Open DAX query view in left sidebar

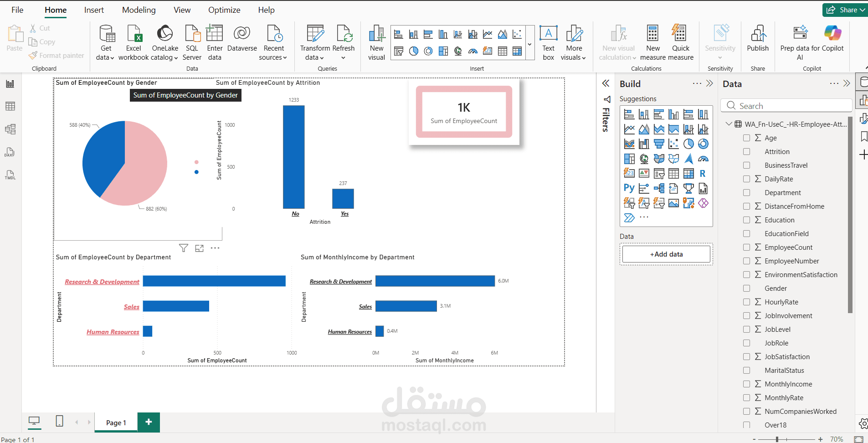10,152
